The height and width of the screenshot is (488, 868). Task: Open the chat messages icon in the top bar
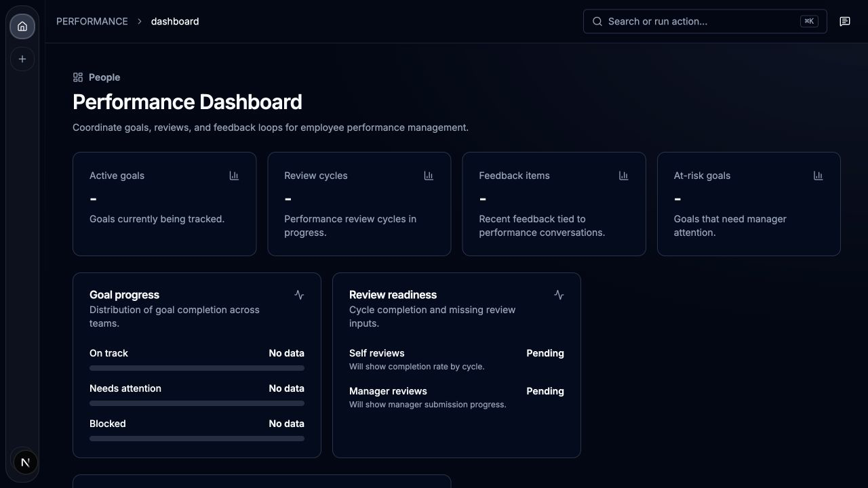845,22
